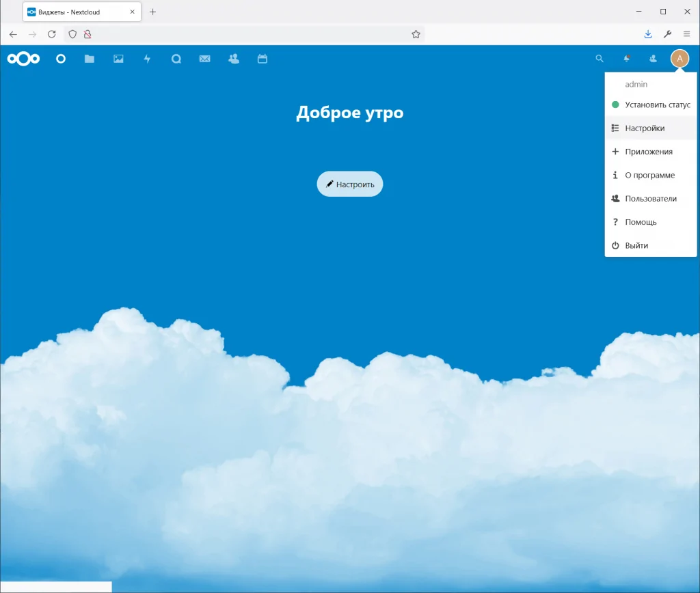Open the search magnifier icon
This screenshot has height=593, width=700.
pyautogui.click(x=600, y=59)
